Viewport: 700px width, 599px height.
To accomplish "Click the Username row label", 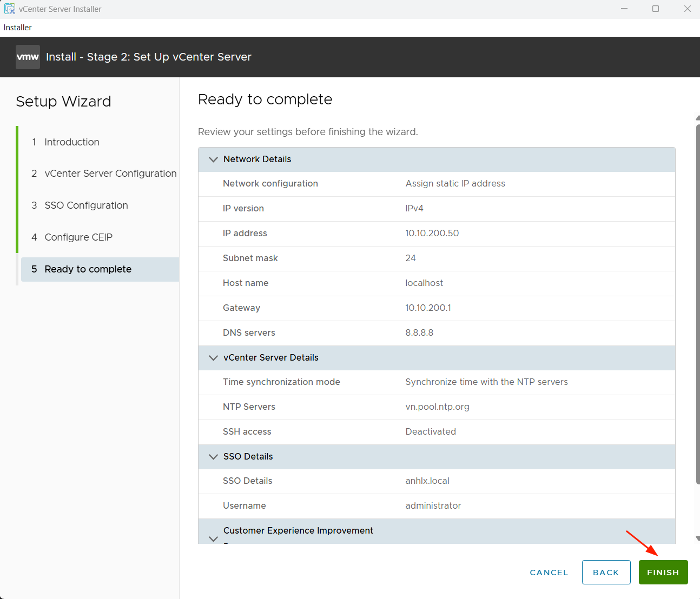I will click(245, 506).
